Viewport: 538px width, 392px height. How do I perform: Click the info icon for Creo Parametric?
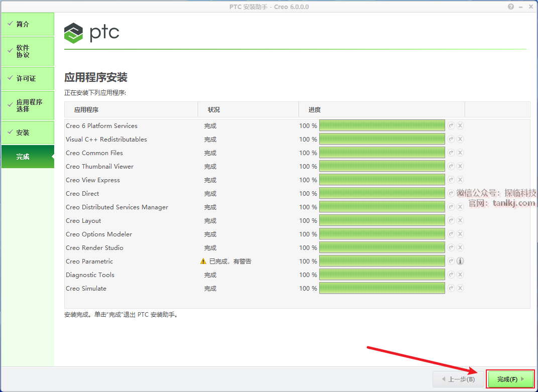(460, 261)
